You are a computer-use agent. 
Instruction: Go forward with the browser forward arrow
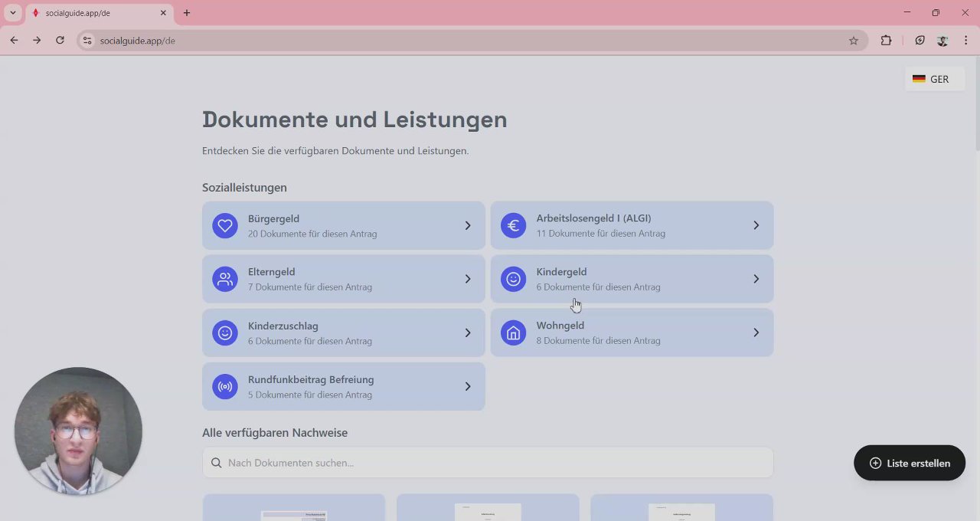tap(37, 41)
